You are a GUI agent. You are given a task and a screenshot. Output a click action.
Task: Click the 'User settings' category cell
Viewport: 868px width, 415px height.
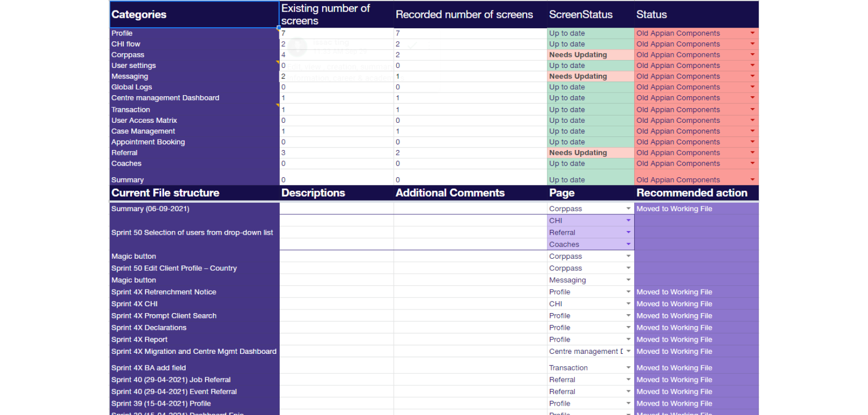195,65
